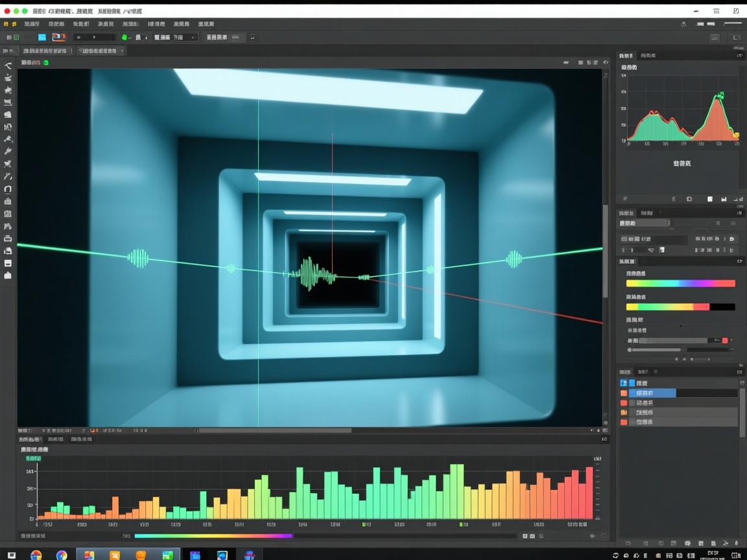Click the orange-outlined icon in the top toolbar
This screenshot has width=747, height=560.
(x=58, y=38)
